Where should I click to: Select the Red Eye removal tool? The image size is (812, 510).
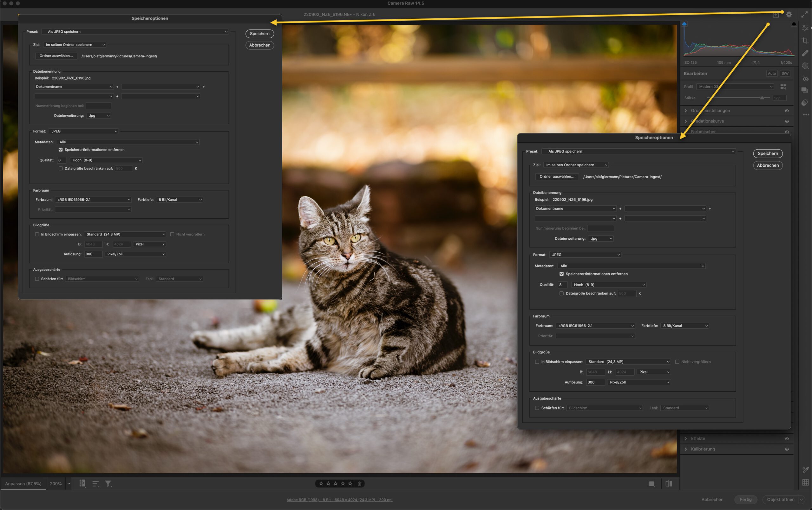point(805,79)
